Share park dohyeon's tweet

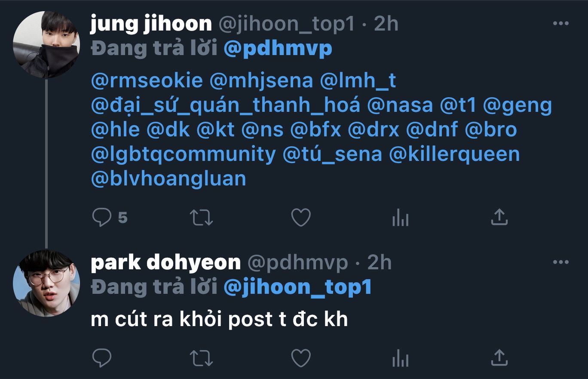[x=499, y=357]
